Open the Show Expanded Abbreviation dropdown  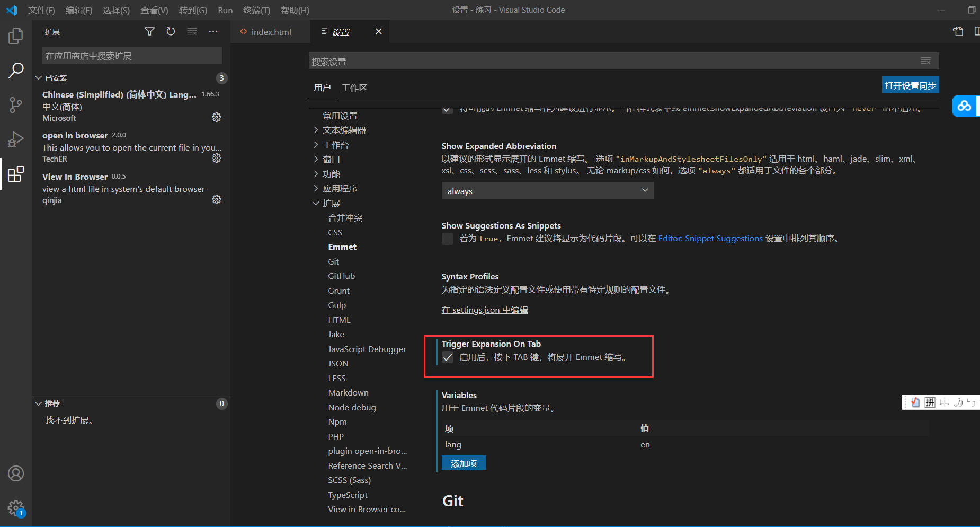547,191
